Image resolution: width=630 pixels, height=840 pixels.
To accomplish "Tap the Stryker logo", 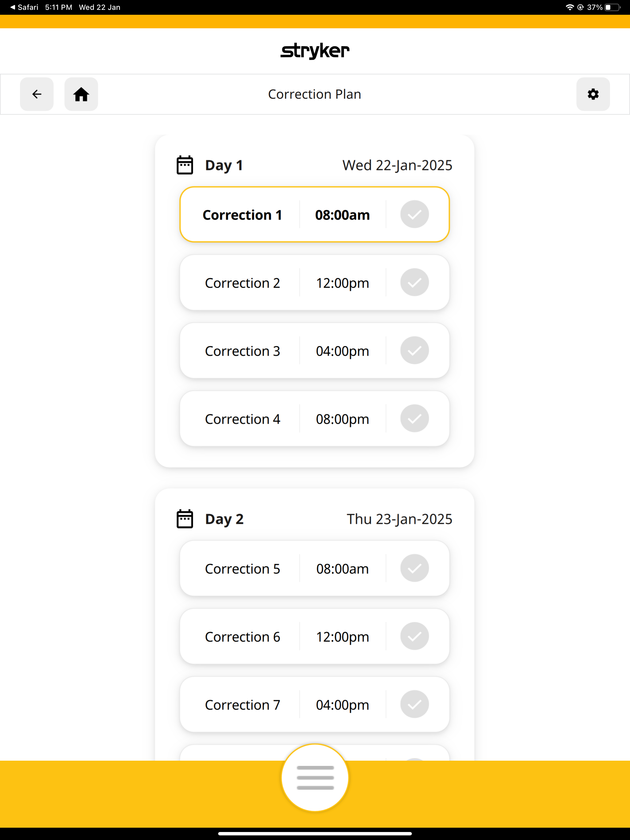I will click(315, 51).
